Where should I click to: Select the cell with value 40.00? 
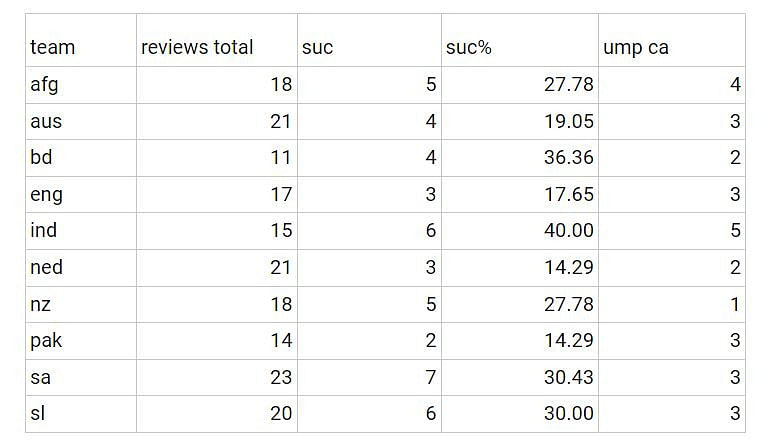520,231
